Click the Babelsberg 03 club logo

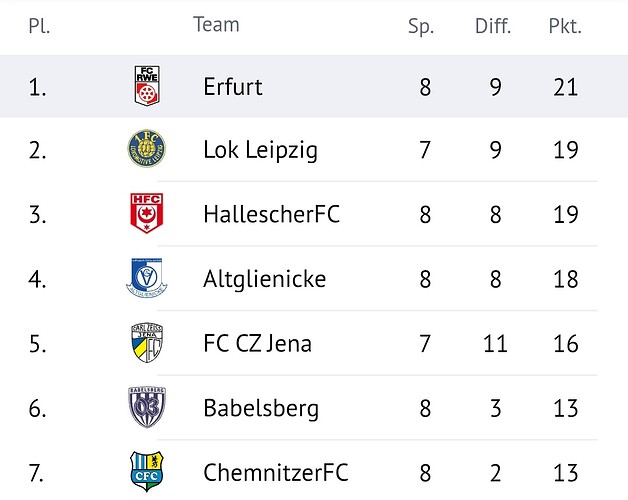coord(147,407)
